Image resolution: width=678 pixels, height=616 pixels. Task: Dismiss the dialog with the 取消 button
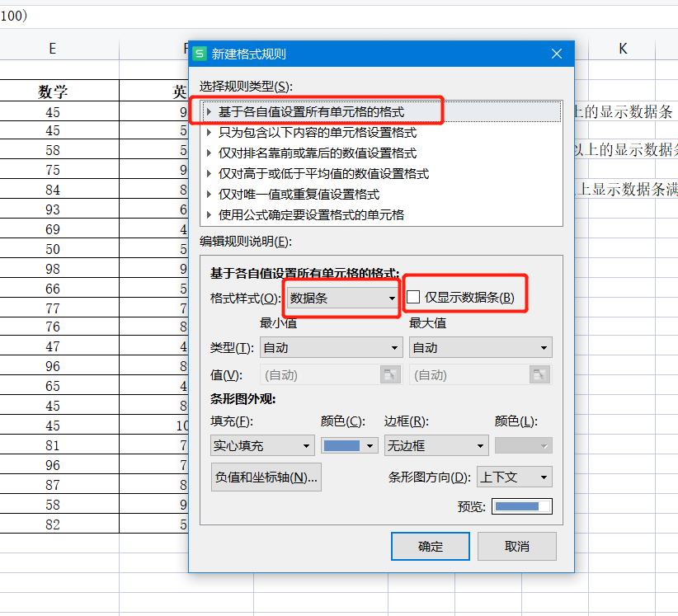point(517,546)
